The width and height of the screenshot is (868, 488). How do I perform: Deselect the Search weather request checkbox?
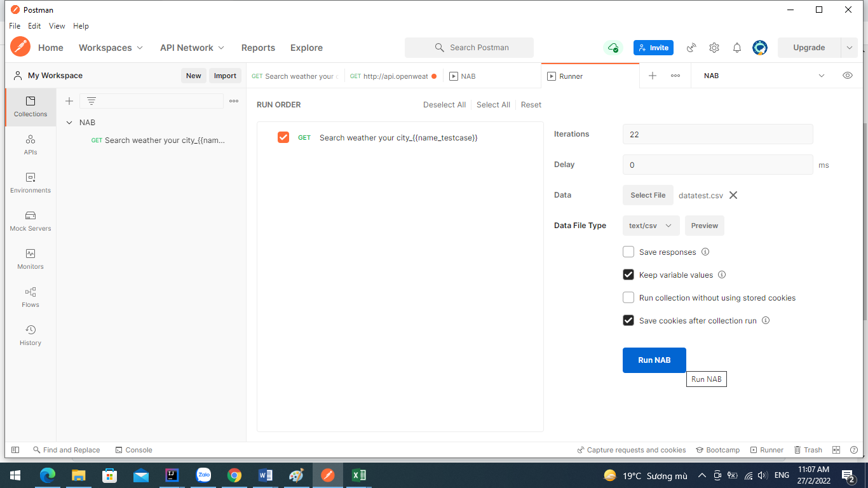283,137
